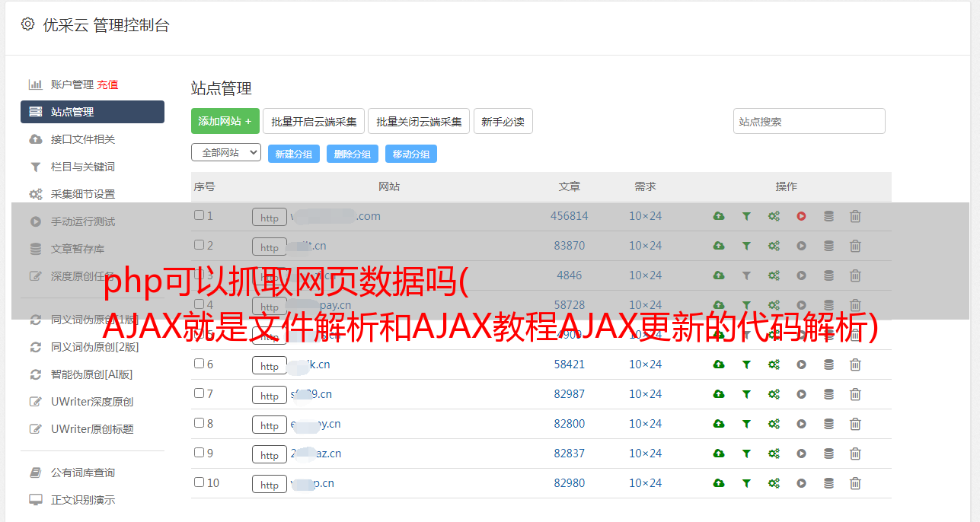Open the gears settings icon in row 1
This screenshot has height=522, width=980.
click(x=774, y=216)
